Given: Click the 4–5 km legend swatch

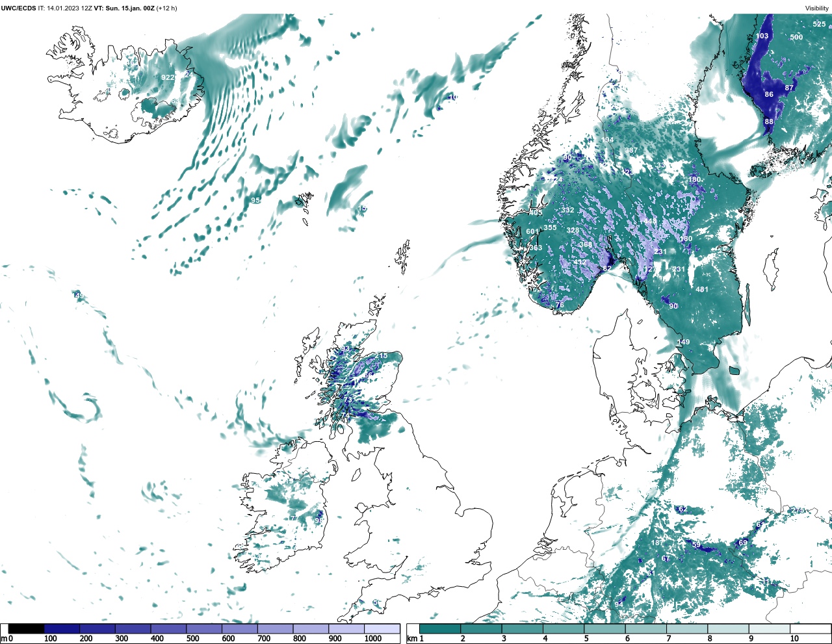Looking at the screenshot, I should tap(564, 629).
